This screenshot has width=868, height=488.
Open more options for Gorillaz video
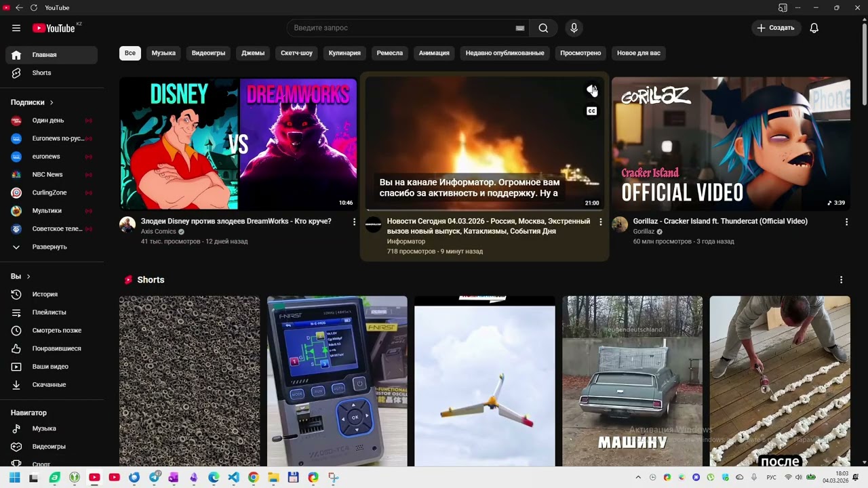pos(846,222)
